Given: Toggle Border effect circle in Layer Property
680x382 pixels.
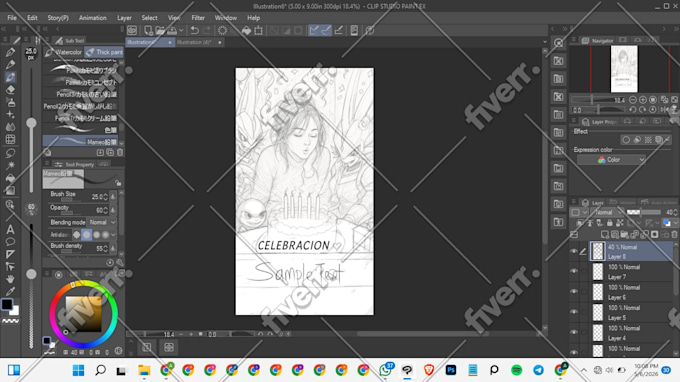Looking at the screenshot, I should pos(626,140).
